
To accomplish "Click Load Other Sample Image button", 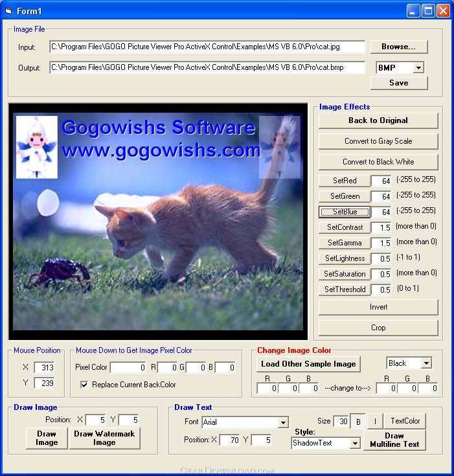I will [308, 364].
